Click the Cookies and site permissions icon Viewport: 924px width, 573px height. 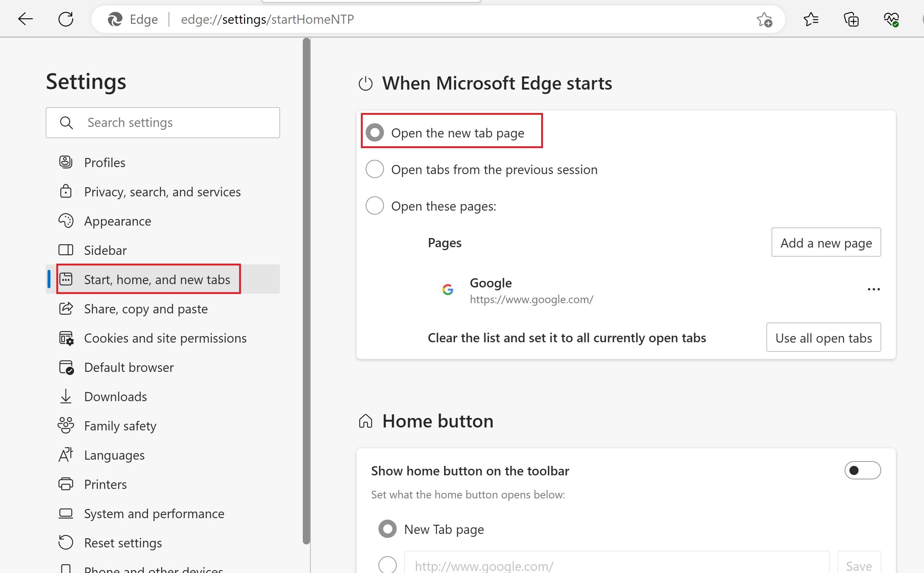coord(66,338)
